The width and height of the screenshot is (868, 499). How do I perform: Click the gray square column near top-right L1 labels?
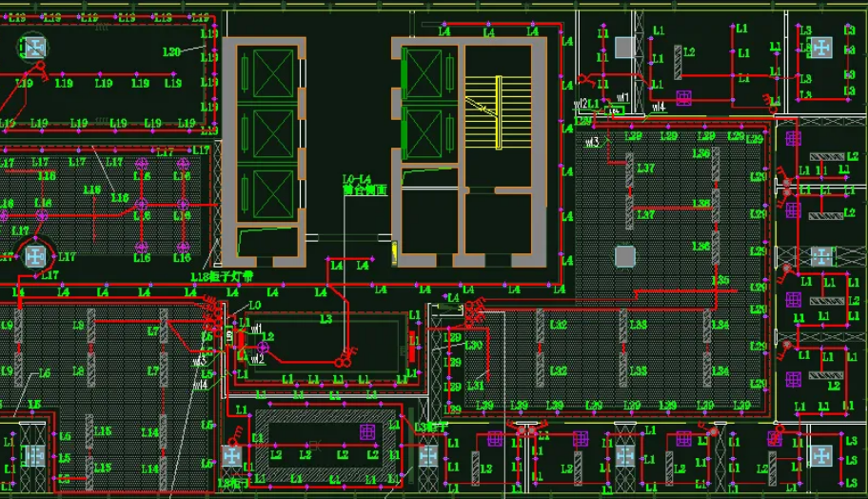[623, 47]
